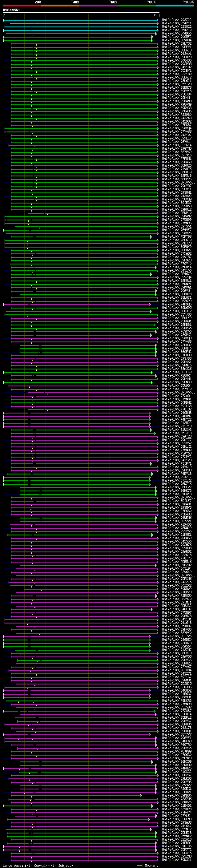Select hit label UniRef100_B9RNL5
197x868 pixels.
[x=177, y=365]
